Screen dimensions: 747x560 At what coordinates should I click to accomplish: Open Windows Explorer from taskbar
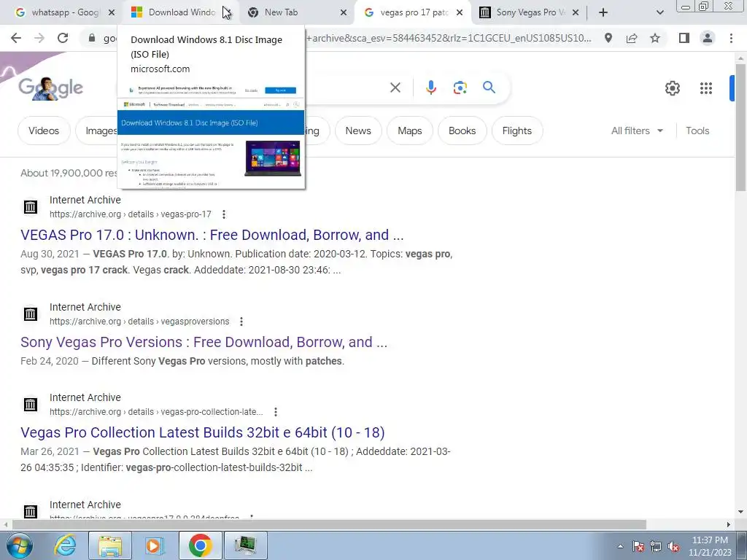point(110,545)
